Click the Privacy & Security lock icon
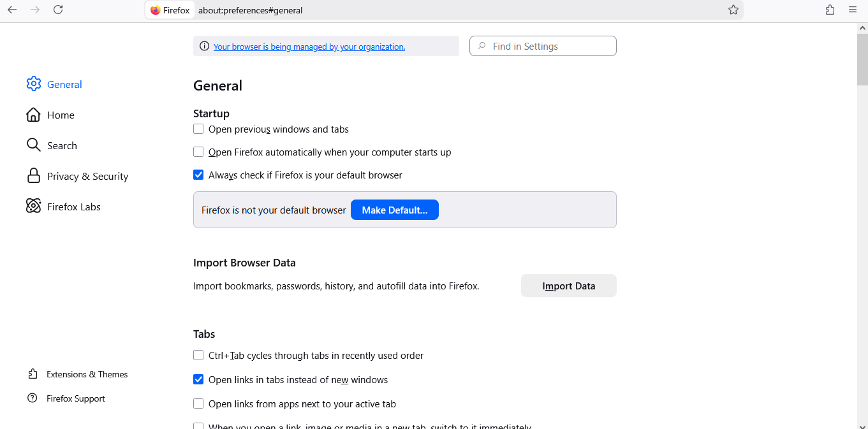 click(33, 176)
